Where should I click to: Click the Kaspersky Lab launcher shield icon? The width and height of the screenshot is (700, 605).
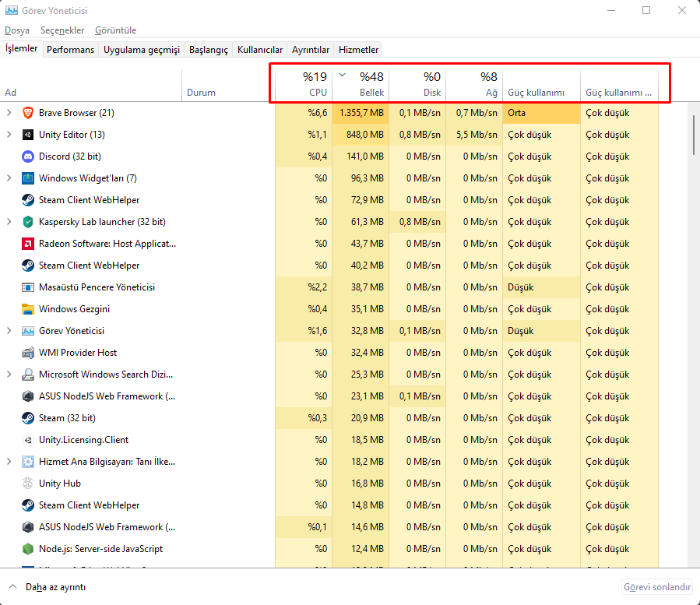click(x=28, y=222)
